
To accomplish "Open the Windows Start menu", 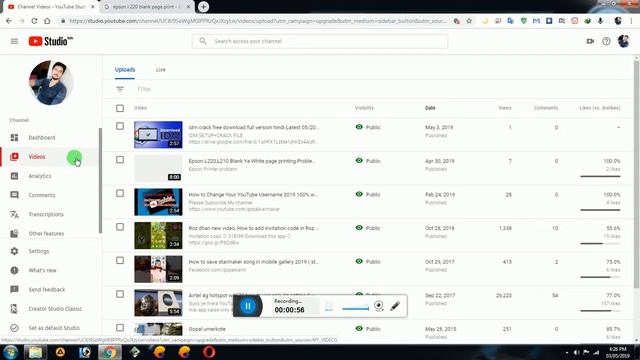I will coord(11,352).
